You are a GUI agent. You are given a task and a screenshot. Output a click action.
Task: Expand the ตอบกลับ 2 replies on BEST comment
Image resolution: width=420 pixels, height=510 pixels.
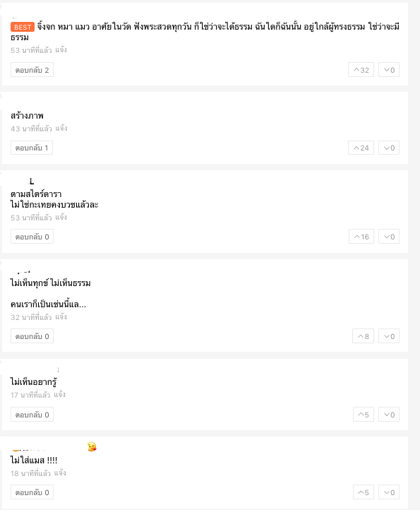click(32, 70)
